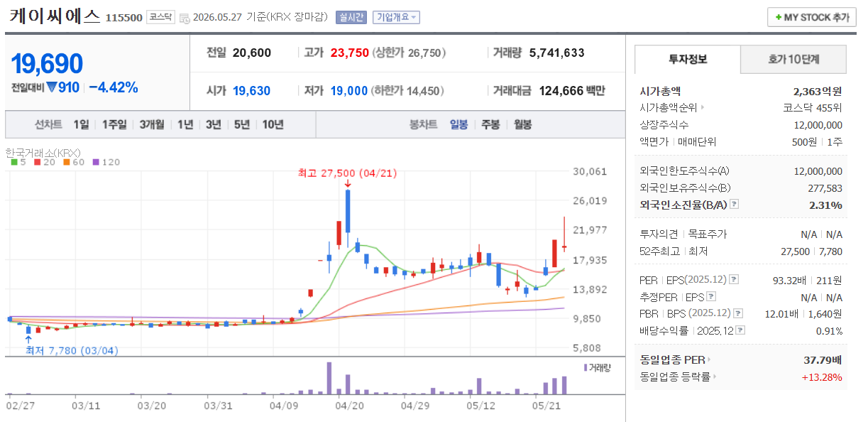Click the arrow icon after 동일업종 등락률

[x=715, y=377]
